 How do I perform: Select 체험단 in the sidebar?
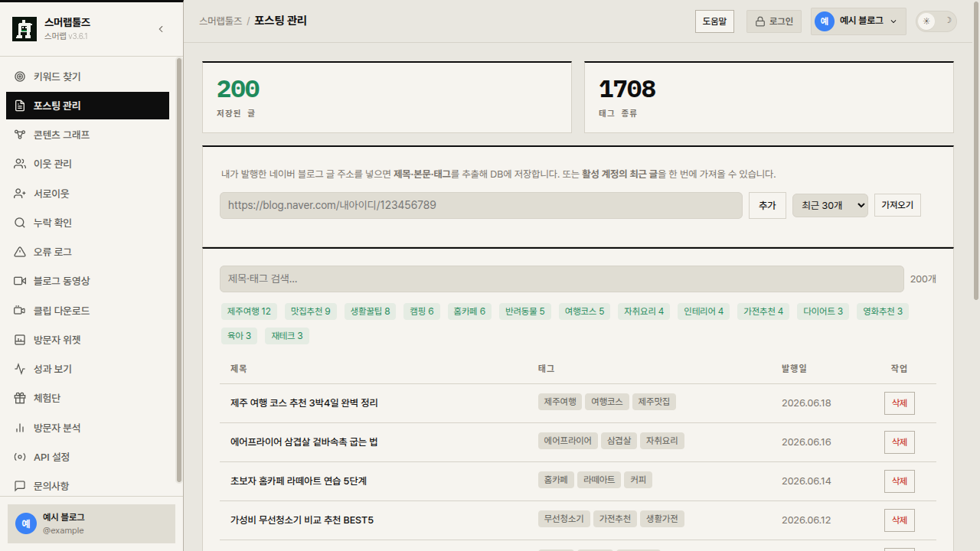tap(87, 398)
